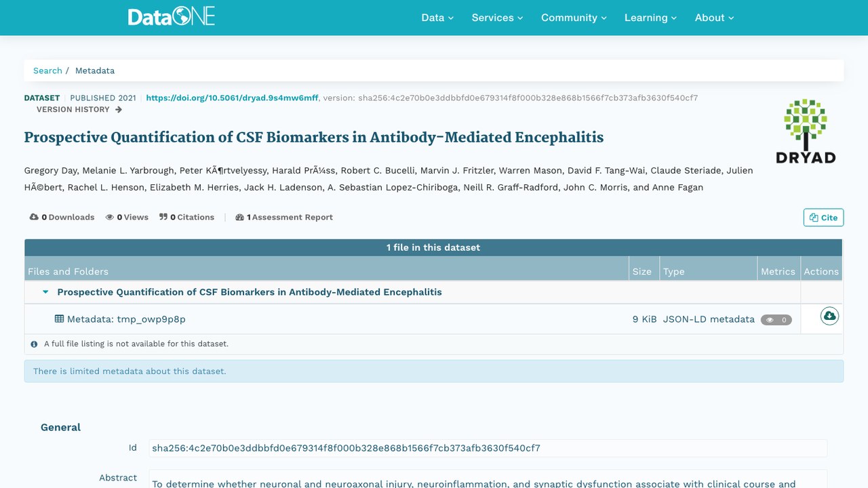Download the tmp_owp9p8p metadata file
868x488 pixels.
(x=829, y=317)
